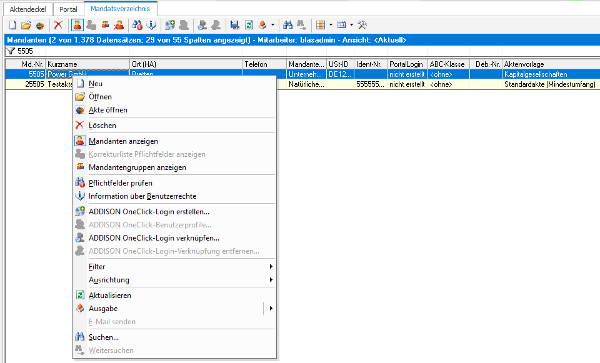
Task: Click the Md.-Nr. column header
Action: click(26, 64)
